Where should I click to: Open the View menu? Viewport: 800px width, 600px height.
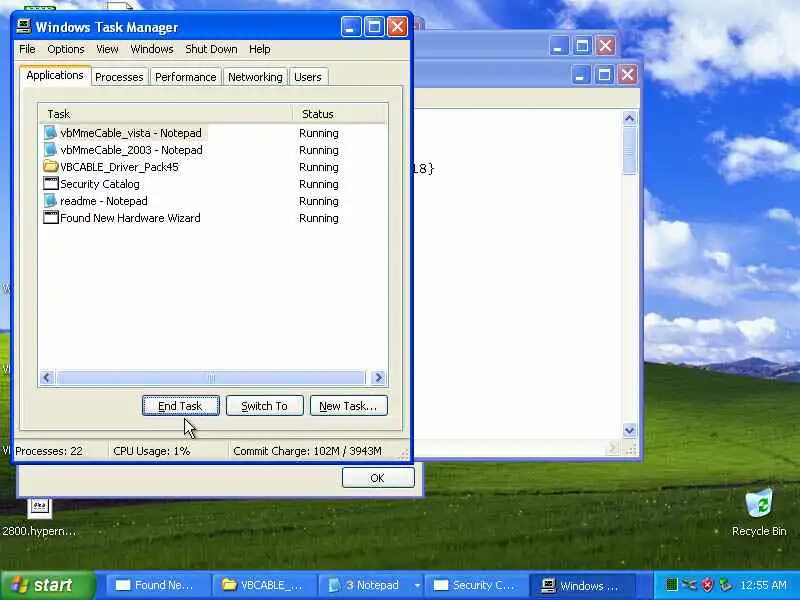click(107, 49)
